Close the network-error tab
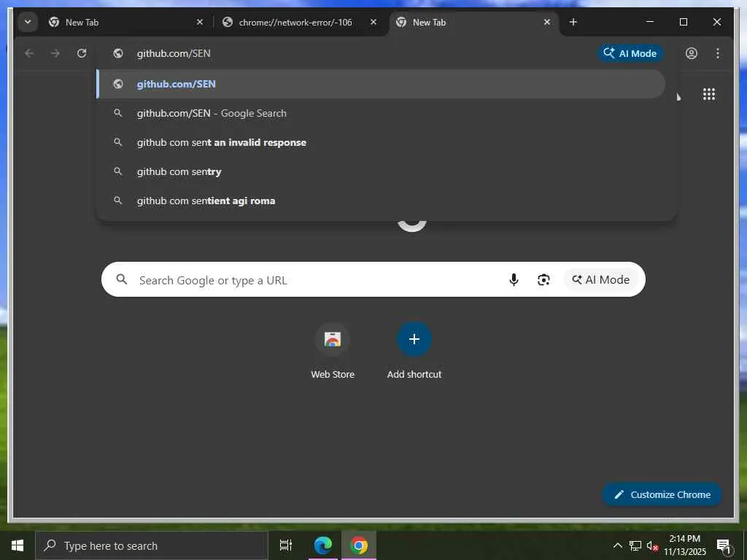747x560 pixels. [x=373, y=22]
